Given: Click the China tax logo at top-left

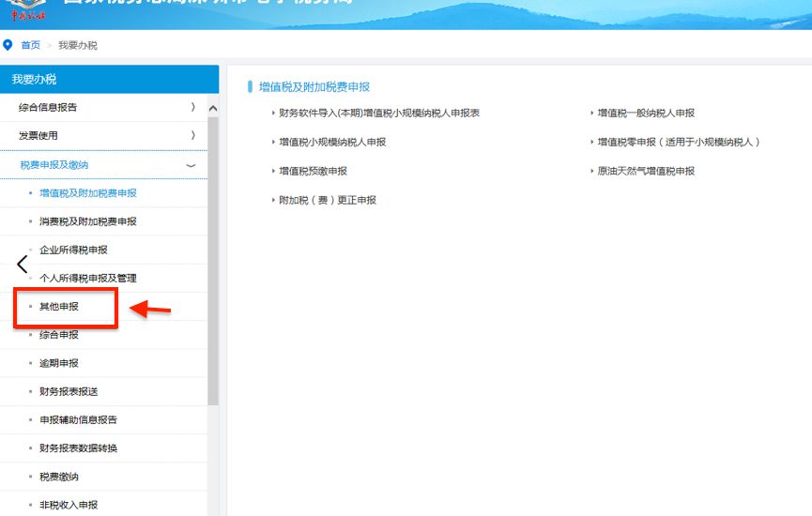Looking at the screenshot, I should pos(28,9).
